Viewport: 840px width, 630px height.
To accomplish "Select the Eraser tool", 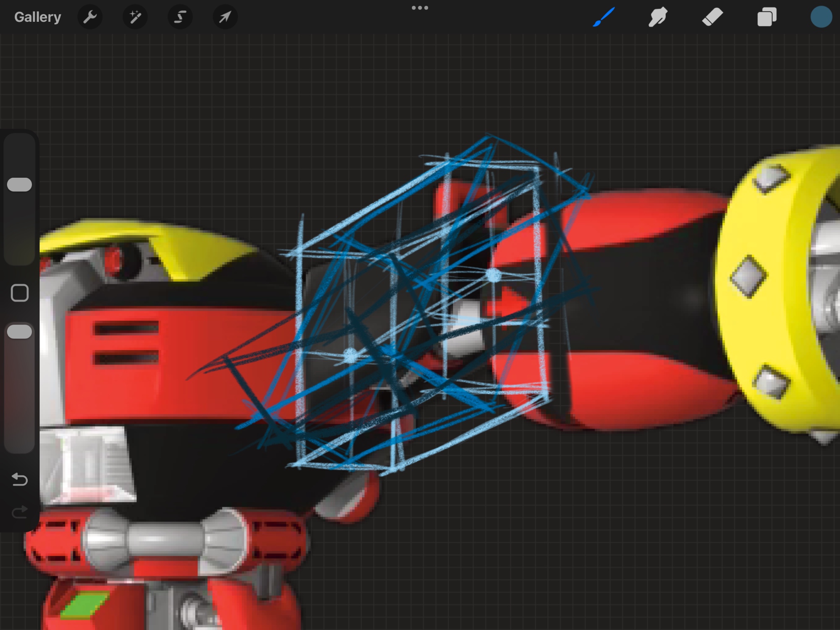I will [712, 17].
